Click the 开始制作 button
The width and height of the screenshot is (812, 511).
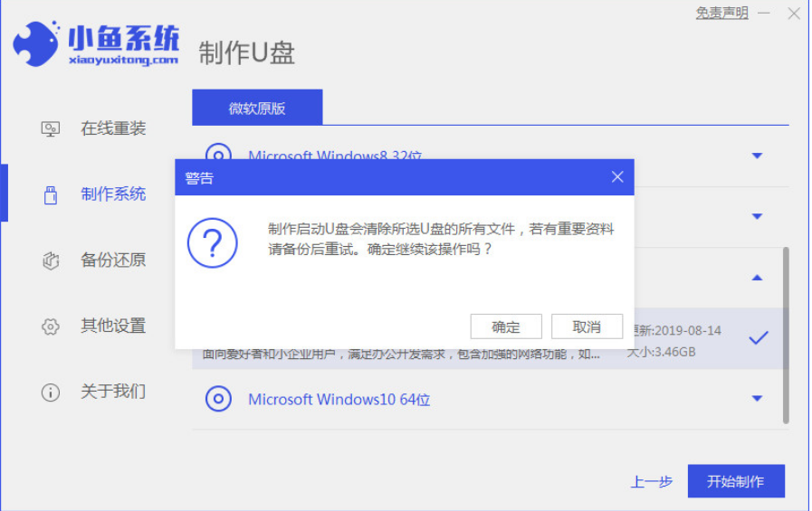click(x=736, y=481)
